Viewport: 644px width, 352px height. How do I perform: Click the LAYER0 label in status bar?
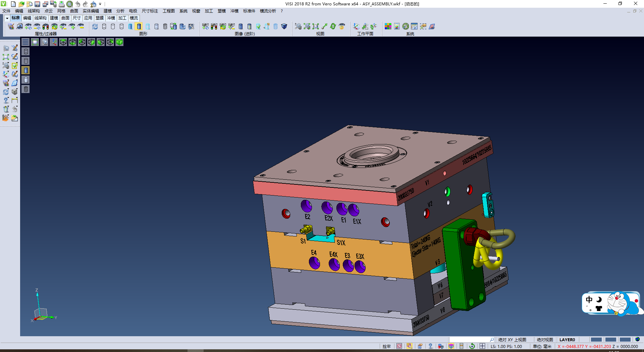pos(567,340)
